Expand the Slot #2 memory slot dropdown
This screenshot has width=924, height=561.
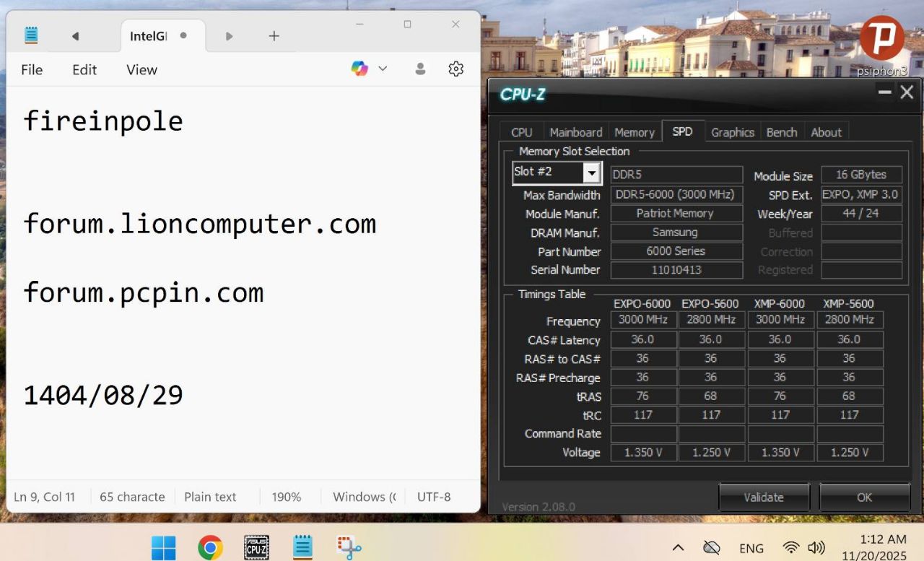(592, 173)
